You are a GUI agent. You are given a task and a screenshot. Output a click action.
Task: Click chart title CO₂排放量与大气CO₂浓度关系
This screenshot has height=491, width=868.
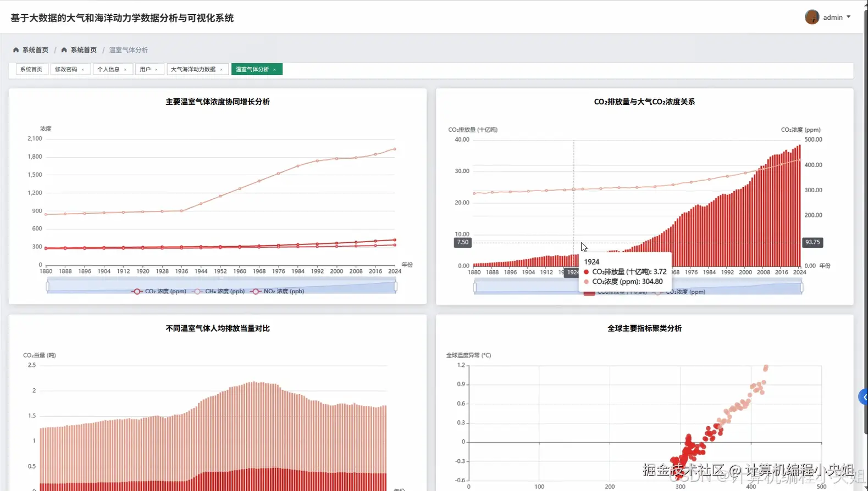point(644,102)
